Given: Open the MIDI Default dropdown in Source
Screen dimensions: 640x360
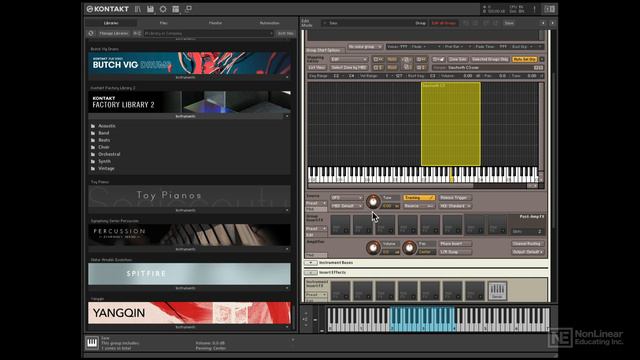Looking at the screenshot, I should click(x=347, y=206).
